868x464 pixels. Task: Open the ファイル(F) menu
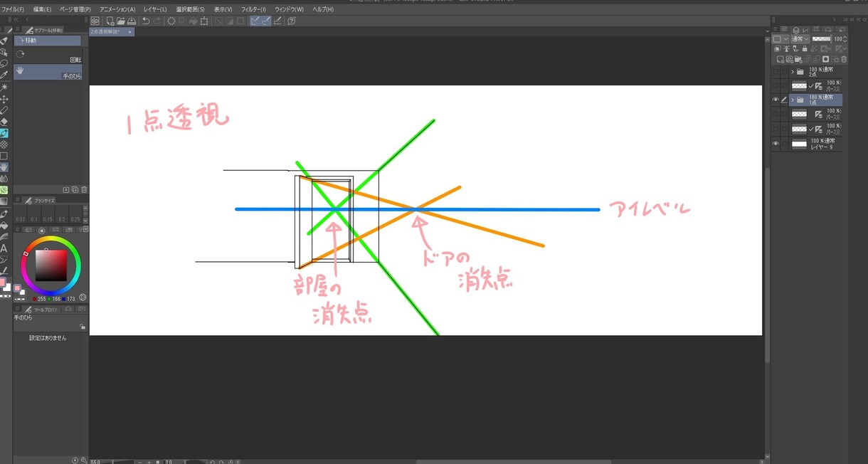tap(12, 9)
